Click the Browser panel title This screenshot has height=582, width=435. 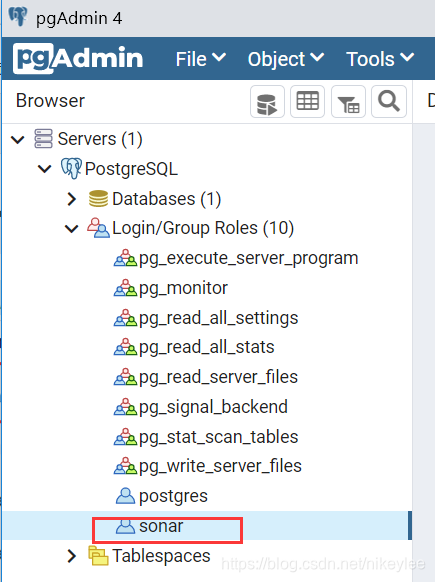[x=50, y=101]
